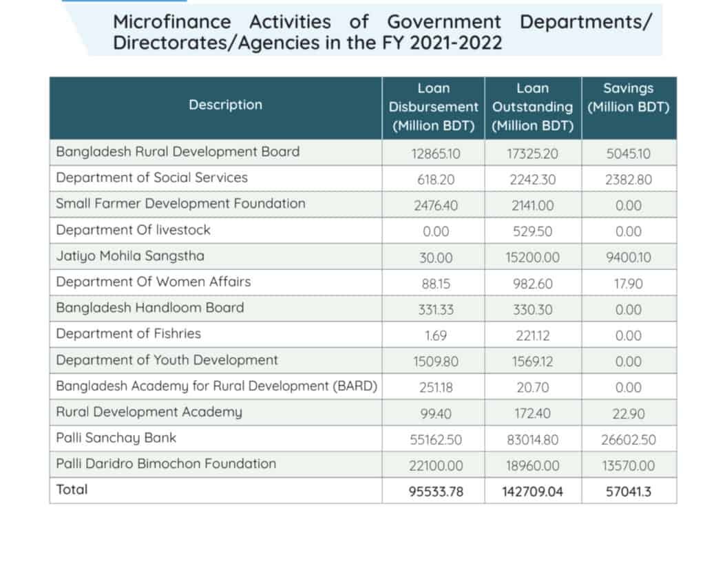Click the savings value 2382.80
The height and width of the screenshot is (588, 705).
click(x=628, y=180)
